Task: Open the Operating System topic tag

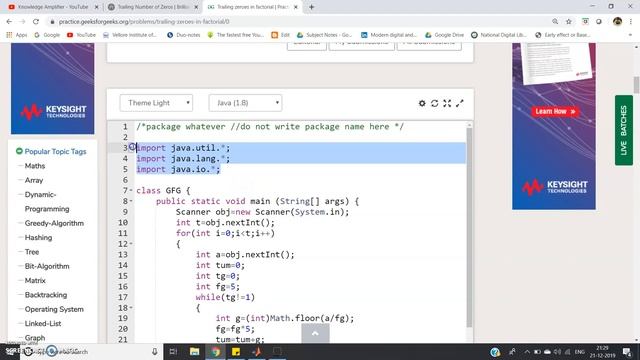Action: tap(54, 309)
